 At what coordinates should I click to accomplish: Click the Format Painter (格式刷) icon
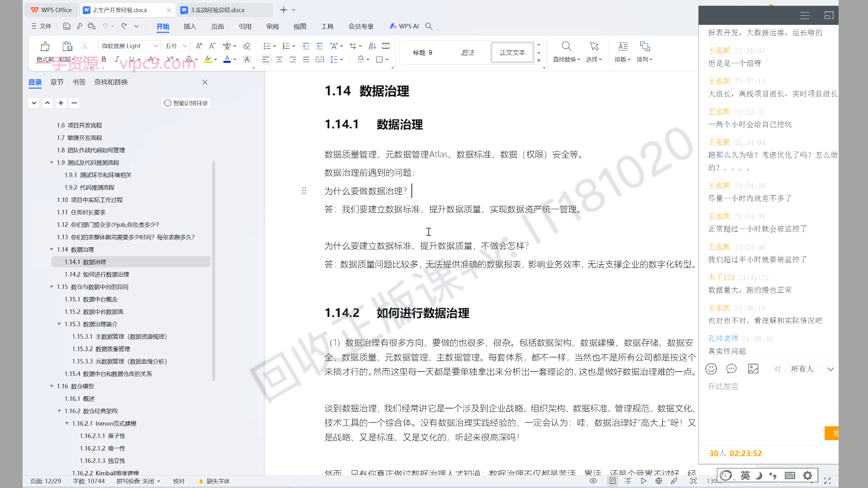coord(45,47)
